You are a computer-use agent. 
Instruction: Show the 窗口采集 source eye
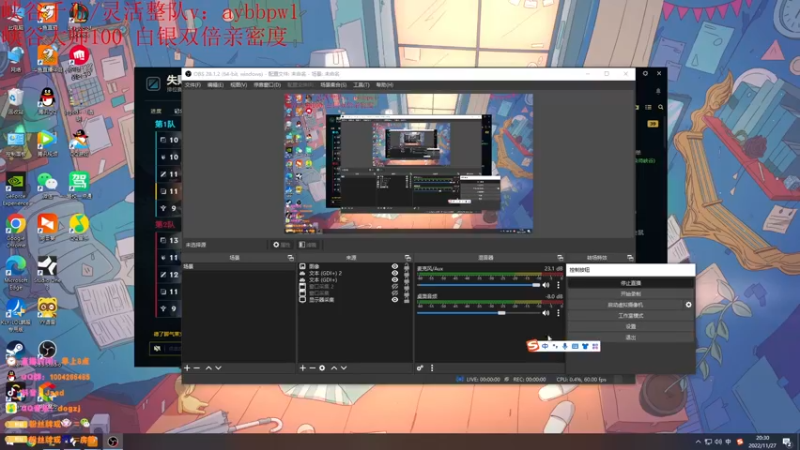point(394,293)
